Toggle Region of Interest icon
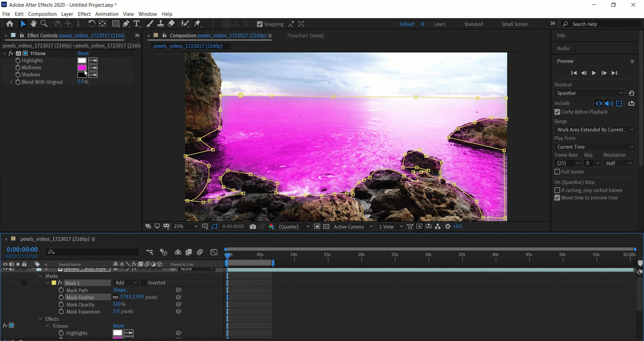Screen dimensions: 644x341 point(317,227)
